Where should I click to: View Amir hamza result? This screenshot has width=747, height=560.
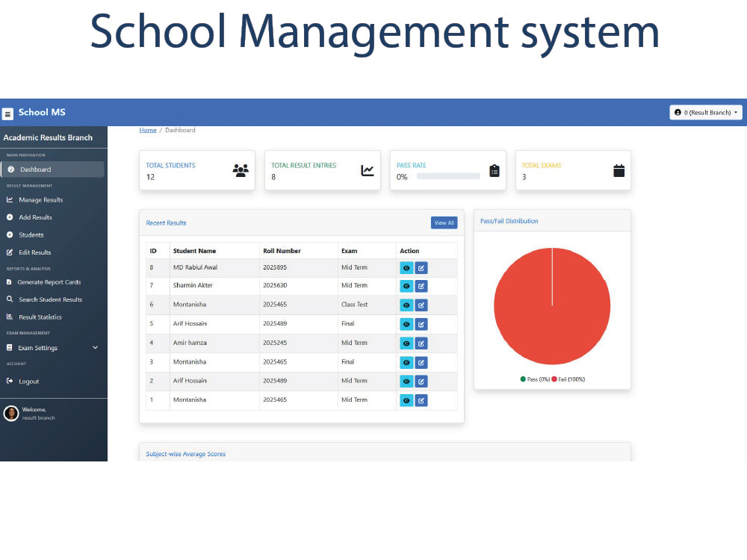pyautogui.click(x=406, y=343)
